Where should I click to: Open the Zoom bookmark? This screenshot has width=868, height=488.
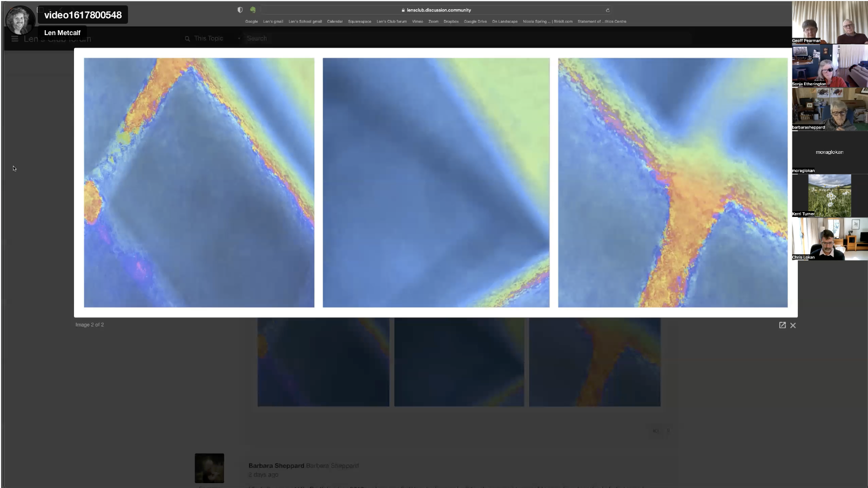click(433, 22)
